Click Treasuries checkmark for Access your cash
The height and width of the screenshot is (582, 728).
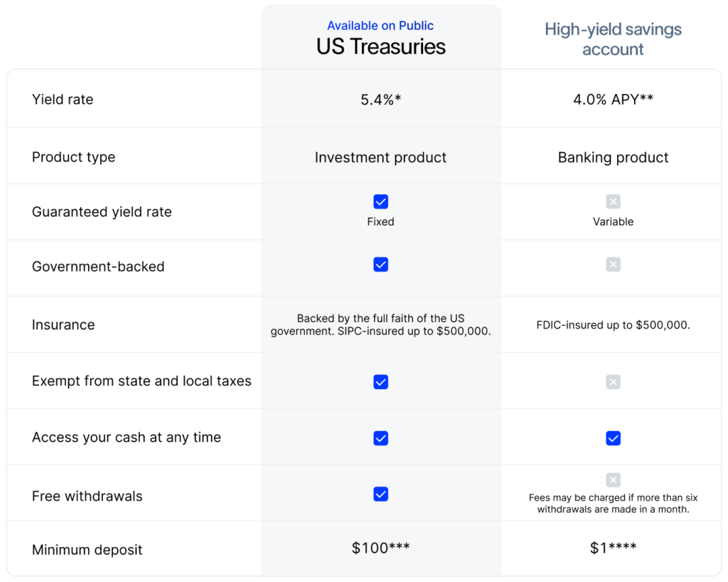381,438
